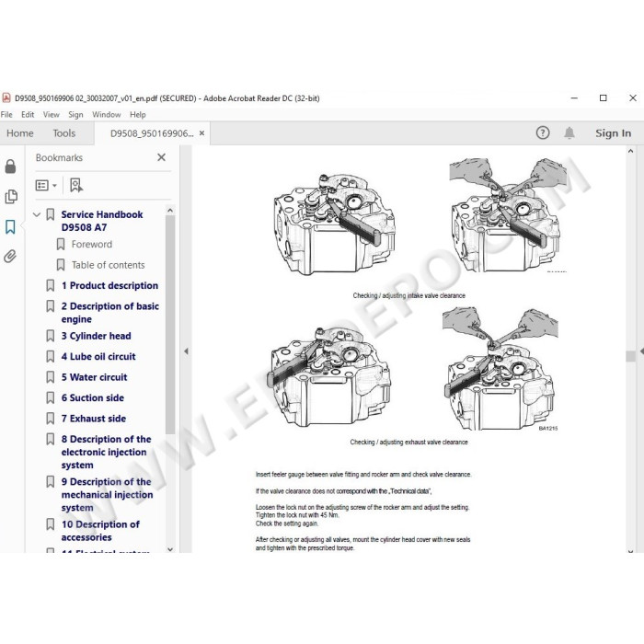Open the Edit menu
The image size is (644, 644).
tap(28, 115)
